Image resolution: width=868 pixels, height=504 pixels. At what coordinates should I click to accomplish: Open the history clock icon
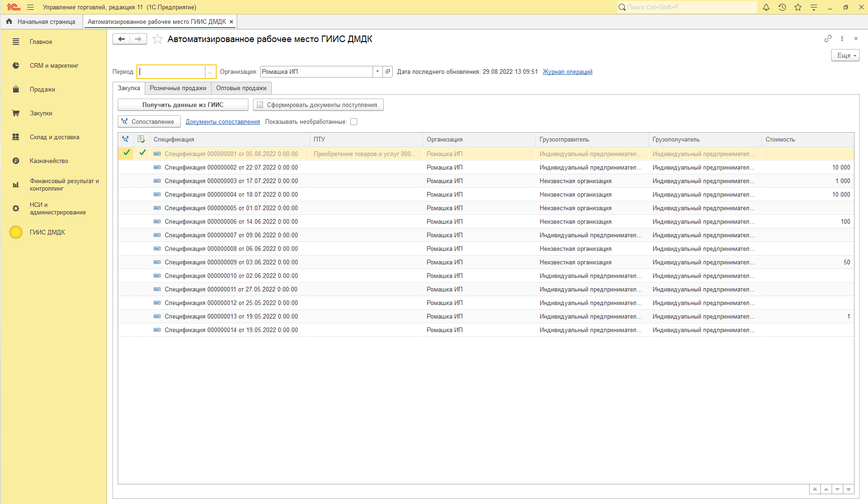pos(782,7)
